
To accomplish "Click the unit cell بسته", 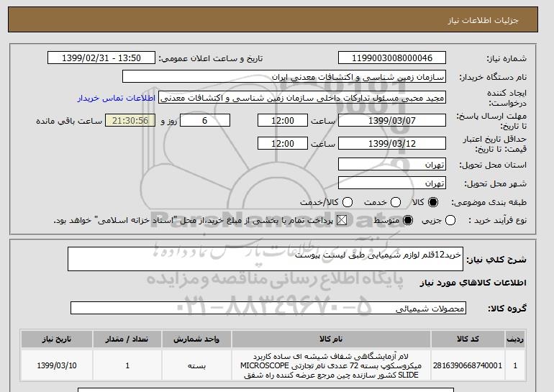I will [196, 365].
